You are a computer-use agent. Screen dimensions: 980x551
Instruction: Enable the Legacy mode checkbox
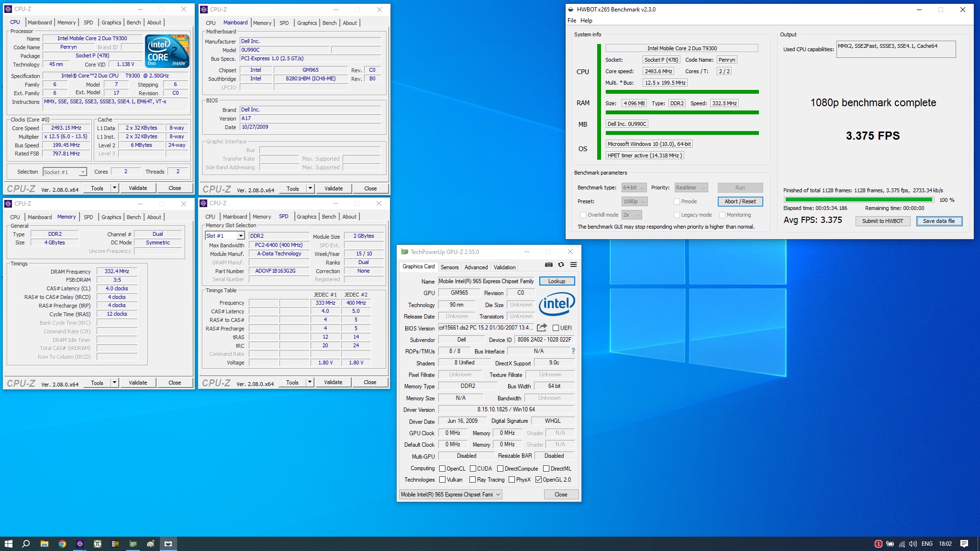pyautogui.click(x=677, y=215)
